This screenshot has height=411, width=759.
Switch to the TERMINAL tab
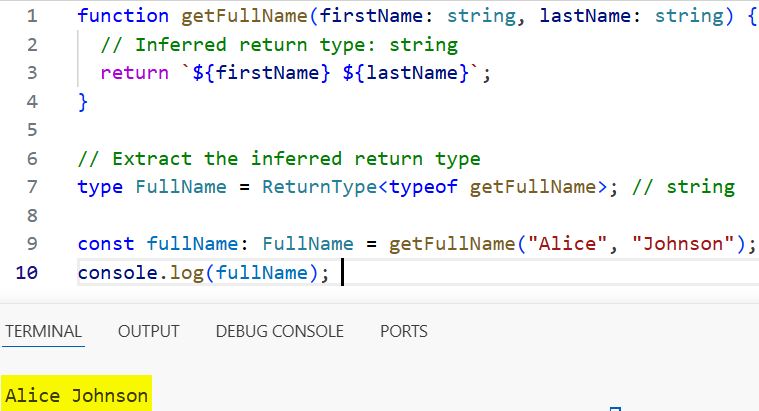coord(43,332)
